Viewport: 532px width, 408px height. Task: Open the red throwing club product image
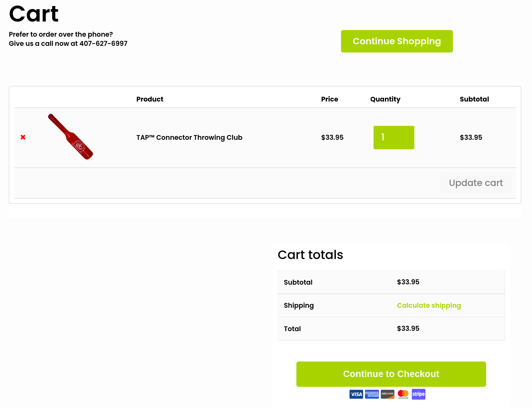point(71,137)
